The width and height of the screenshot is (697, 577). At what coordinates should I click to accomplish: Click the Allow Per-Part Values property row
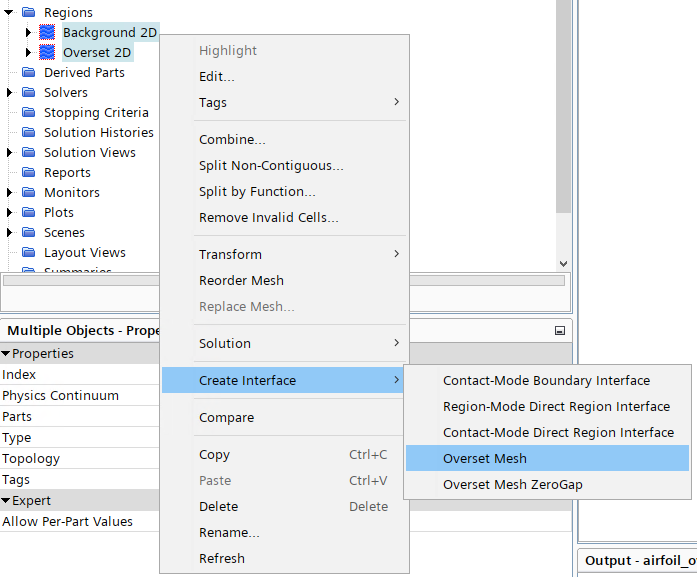click(67, 521)
